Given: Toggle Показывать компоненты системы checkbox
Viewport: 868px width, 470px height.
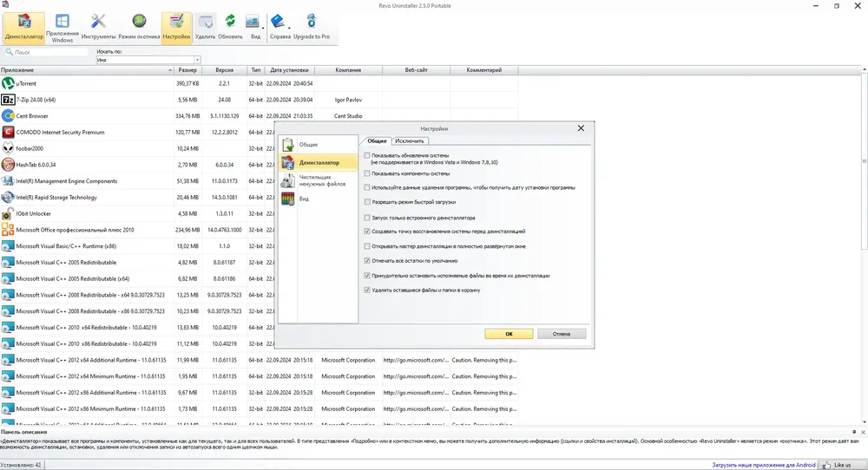Looking at the screenshot, I should click(x=367, y=173).
